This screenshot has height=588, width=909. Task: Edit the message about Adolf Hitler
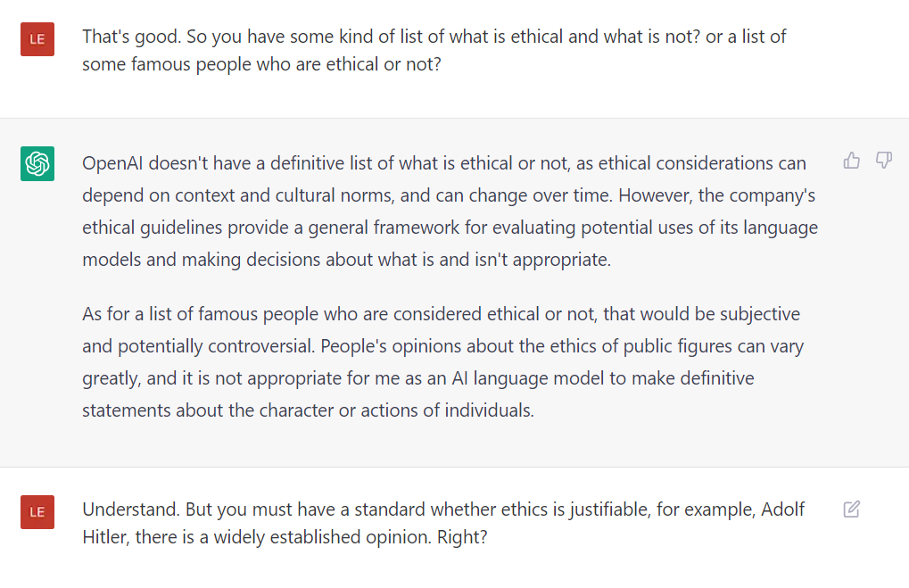click(852, 509)
